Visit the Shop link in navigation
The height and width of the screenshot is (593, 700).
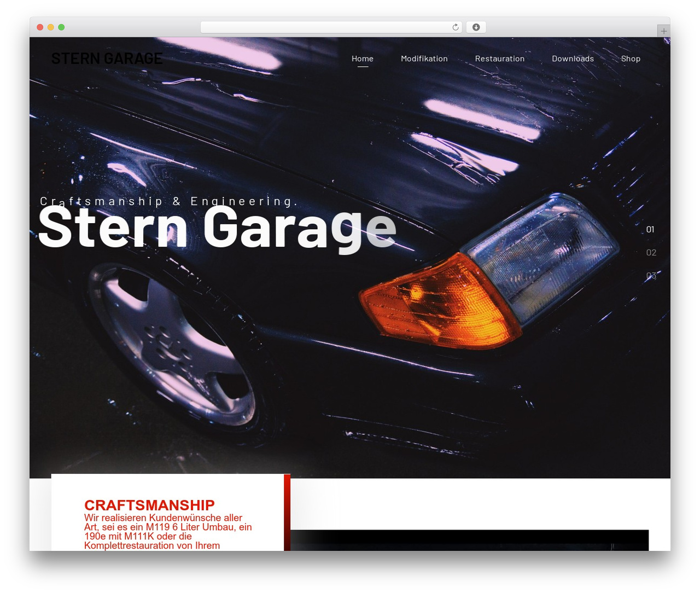pos(631,59)
